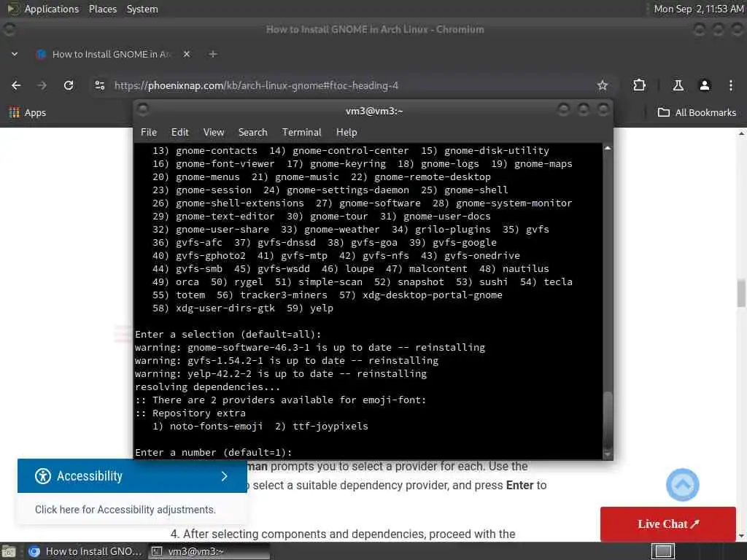Click the accessibility person icon

pos(43,475)
